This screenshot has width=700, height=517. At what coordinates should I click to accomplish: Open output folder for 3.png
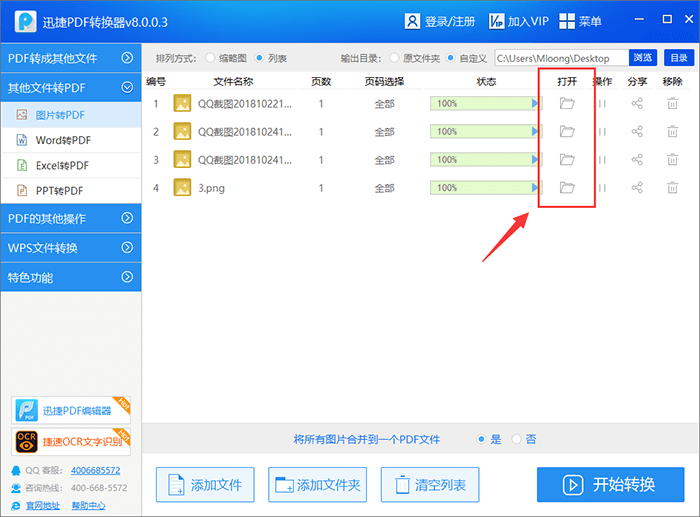click(567, 188)
